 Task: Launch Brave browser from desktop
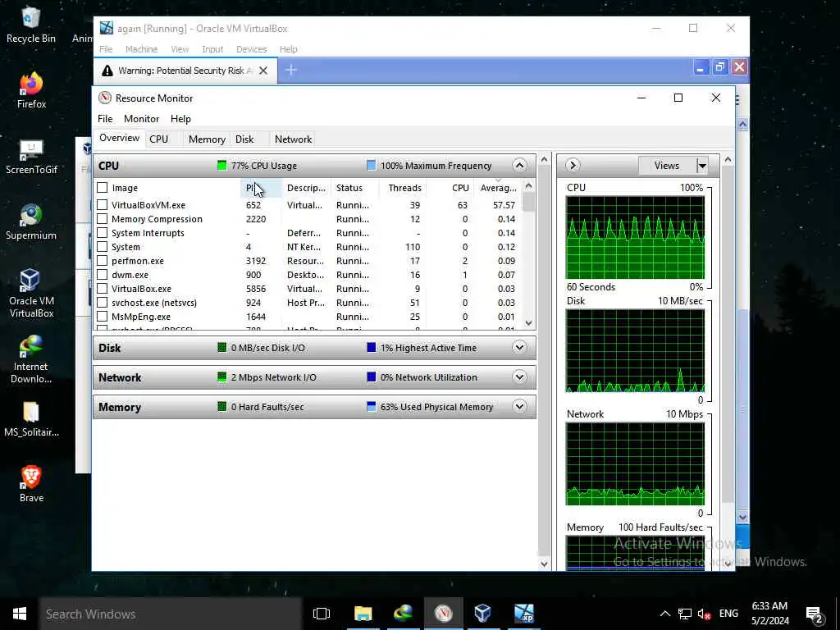click(31, 484)
